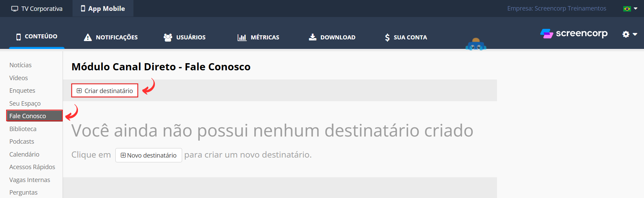
Task: Open Notícias in the sidebar
Action: coord(20,65)
